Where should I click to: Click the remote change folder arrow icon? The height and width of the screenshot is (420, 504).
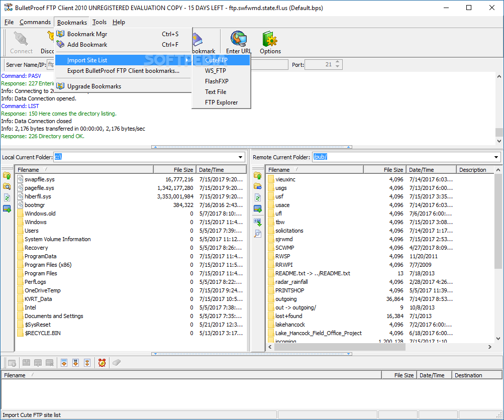pyautogui.click(x=257, y=187)
